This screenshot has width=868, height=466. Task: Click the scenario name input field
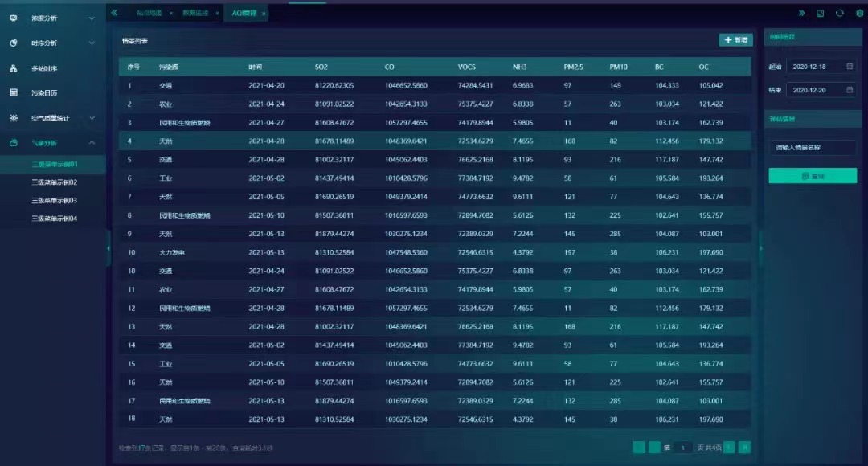812,148
